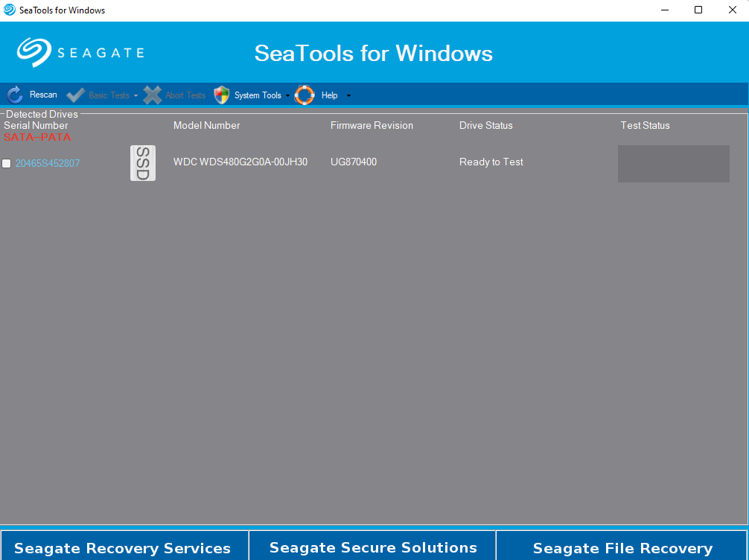Click model number WDC WDS480G2G0A-00JH30
Image resolution: width=749 pixels, height=560 pixels.
(240, 162)
